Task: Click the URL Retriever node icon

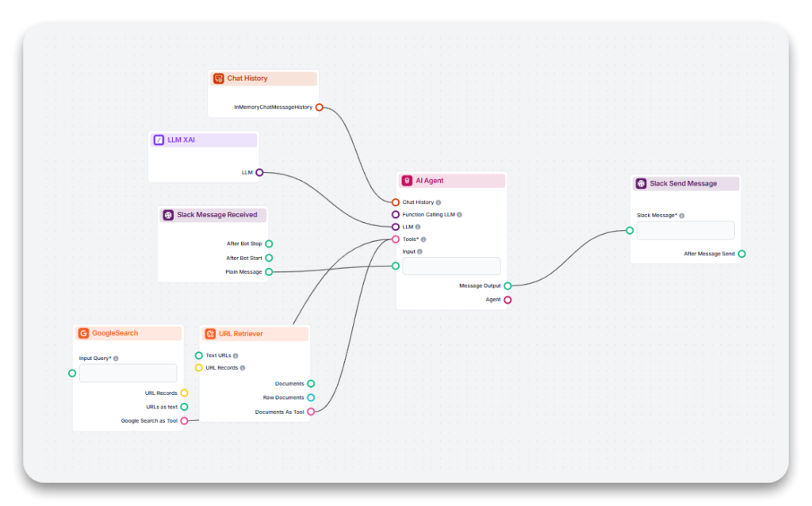Action: [x=210, y=334]
